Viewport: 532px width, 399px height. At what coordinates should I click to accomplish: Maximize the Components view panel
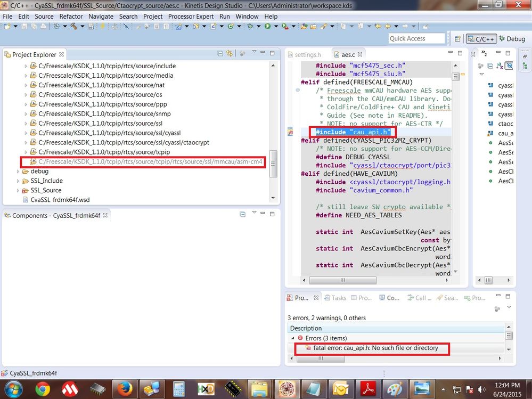pyautogui.click(x=272, y=214)
